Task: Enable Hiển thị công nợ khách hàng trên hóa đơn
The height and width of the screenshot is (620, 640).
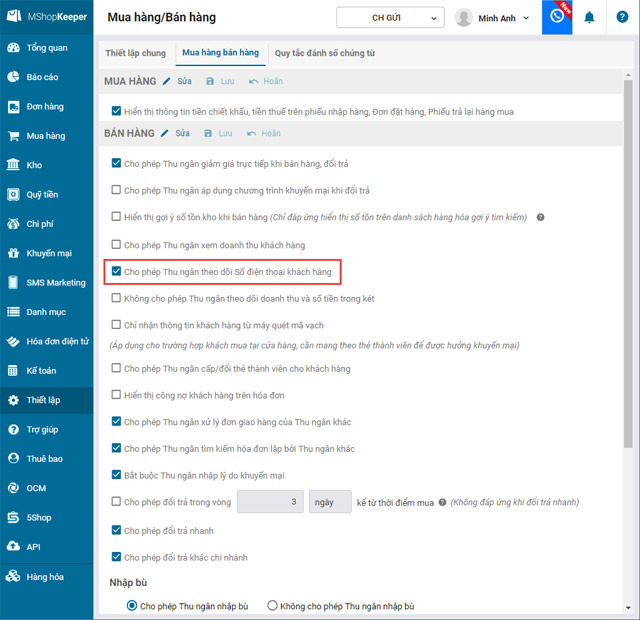Action: [x=116, y=395]
